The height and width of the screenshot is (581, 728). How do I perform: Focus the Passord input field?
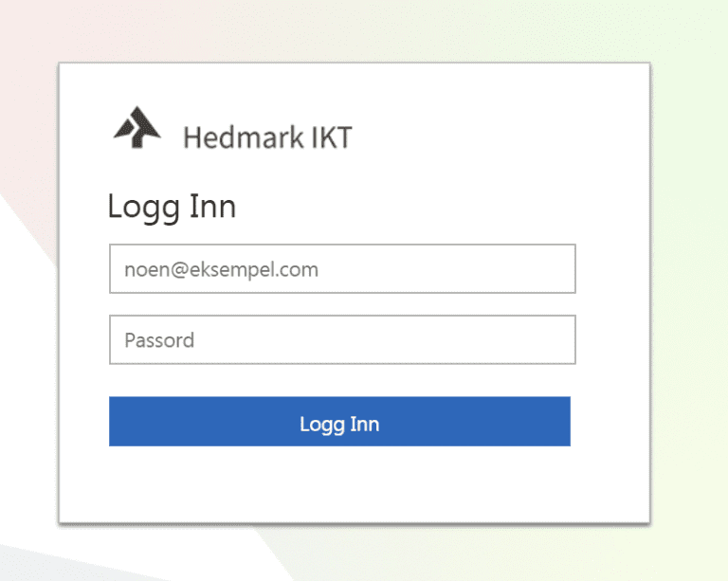[342, 339]
